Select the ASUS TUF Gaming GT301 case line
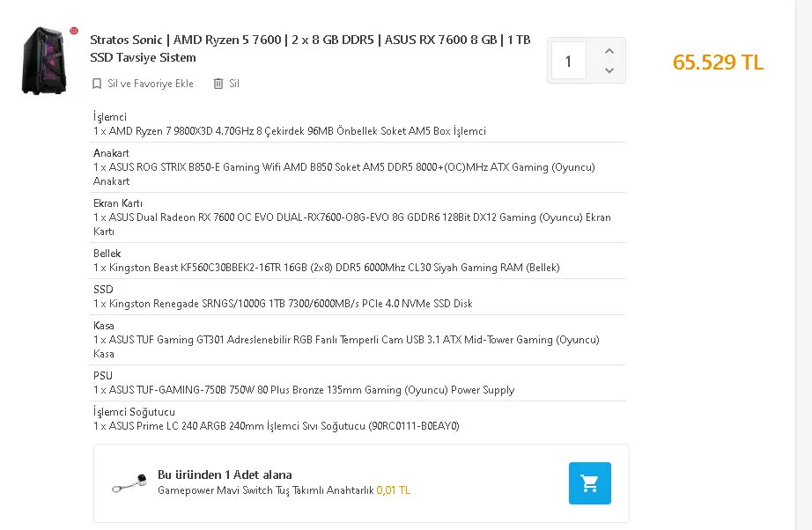Screen dimensions: 812x530 pyautogui.click(x=346, y=347)
